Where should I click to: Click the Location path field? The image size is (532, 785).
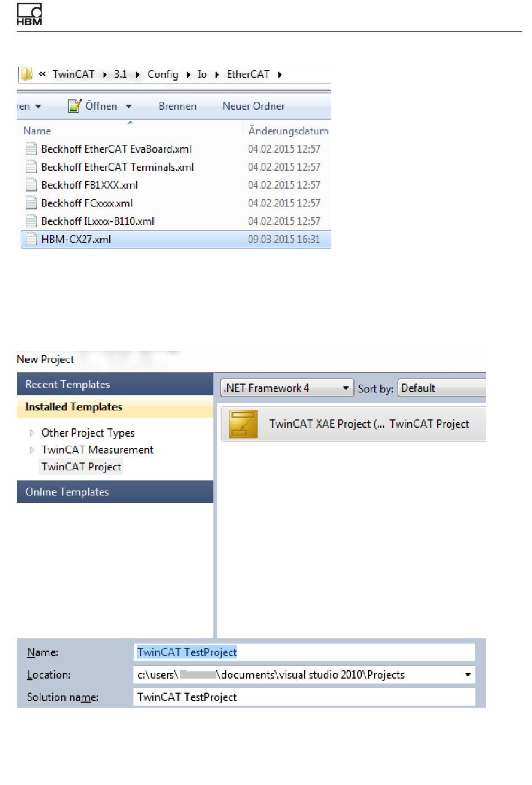(304, 675)
